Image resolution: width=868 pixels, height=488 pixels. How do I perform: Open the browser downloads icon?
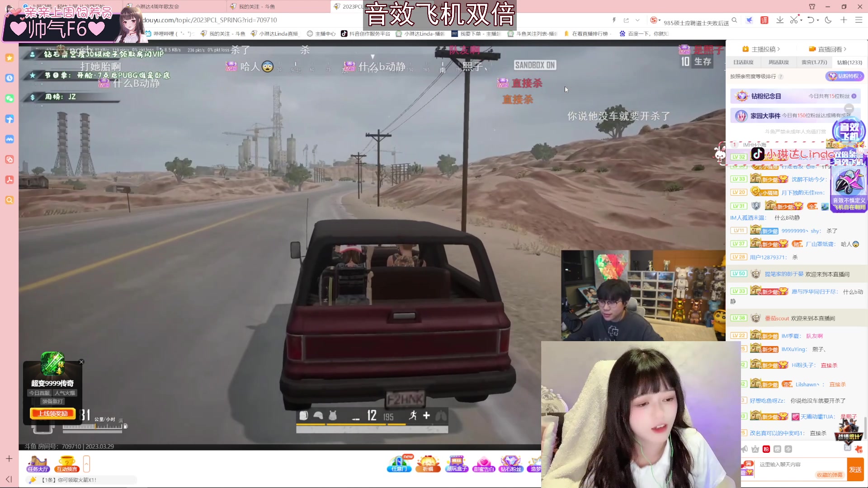[780, 20]
